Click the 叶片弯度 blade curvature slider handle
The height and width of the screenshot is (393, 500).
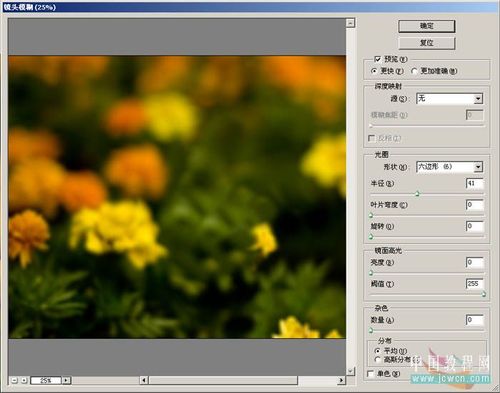(x=371, y=215)
